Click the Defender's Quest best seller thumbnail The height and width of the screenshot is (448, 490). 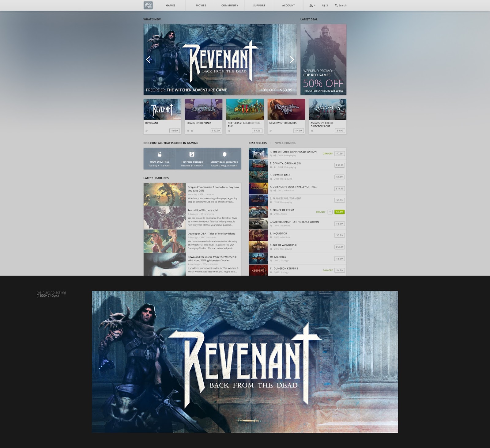coord(258,188)
